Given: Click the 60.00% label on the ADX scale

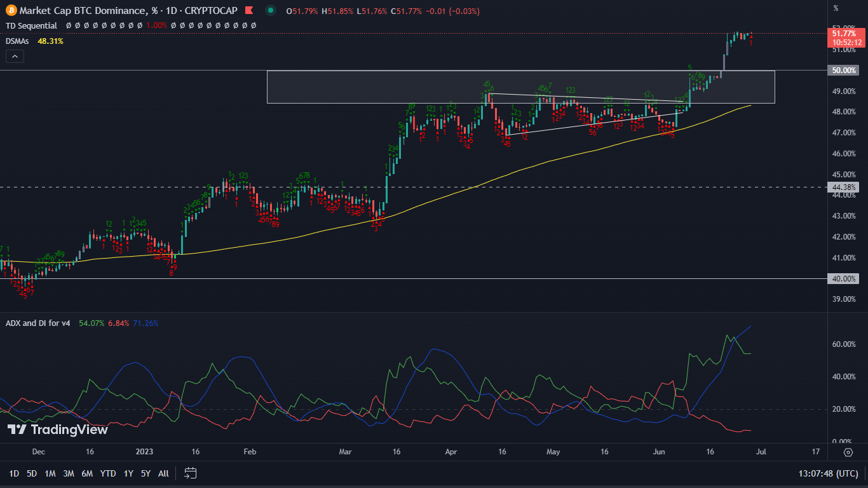Looking at the screenshot, I should [x=844, y=344].
